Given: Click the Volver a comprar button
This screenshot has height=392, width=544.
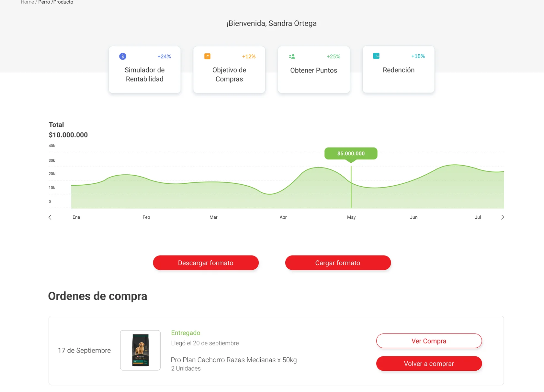Looking at the screenshot, I should pos(429,364).
